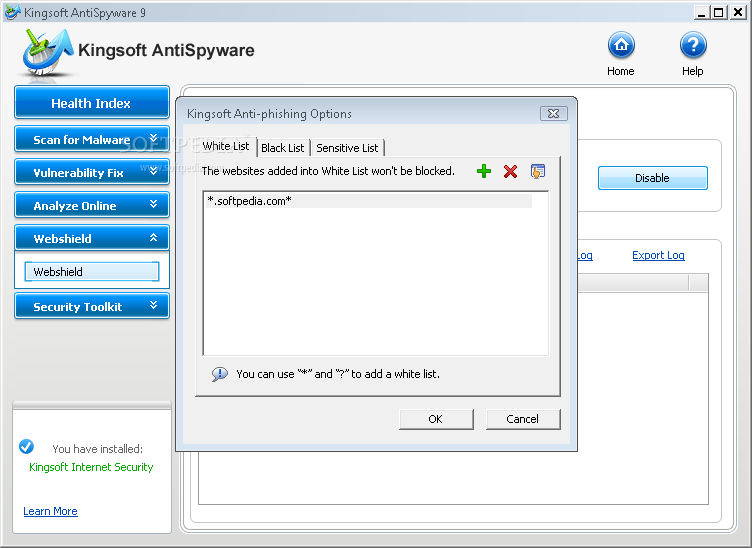Maximize the Kingsoft AntiSpyware window

pyautogui.click(x=719, y=12)
